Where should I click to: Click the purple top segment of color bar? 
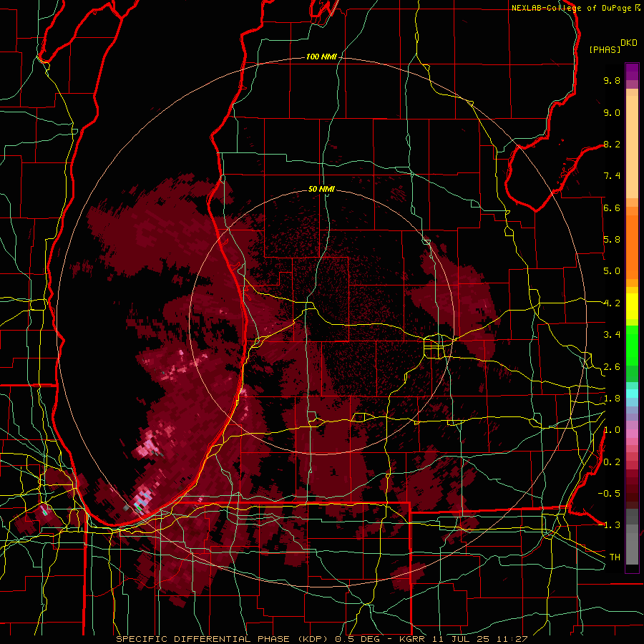pyautogui.click(x=632, y=72)
